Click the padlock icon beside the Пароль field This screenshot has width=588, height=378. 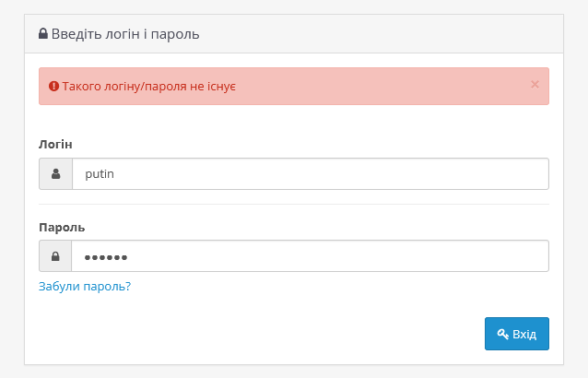tap(55, 256)
